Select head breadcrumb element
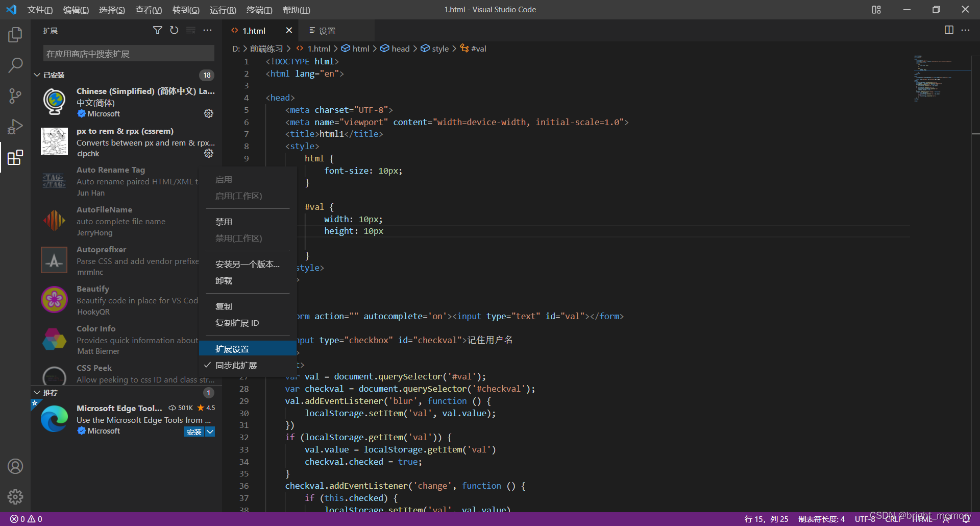Screen dimensions: 980x526 [x=395, y=49]
